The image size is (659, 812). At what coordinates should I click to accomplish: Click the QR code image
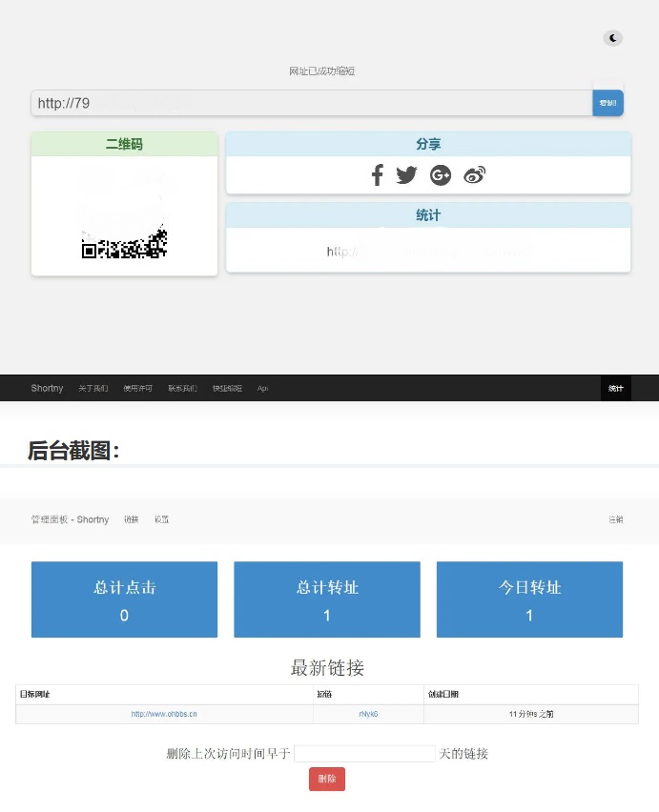124,213
